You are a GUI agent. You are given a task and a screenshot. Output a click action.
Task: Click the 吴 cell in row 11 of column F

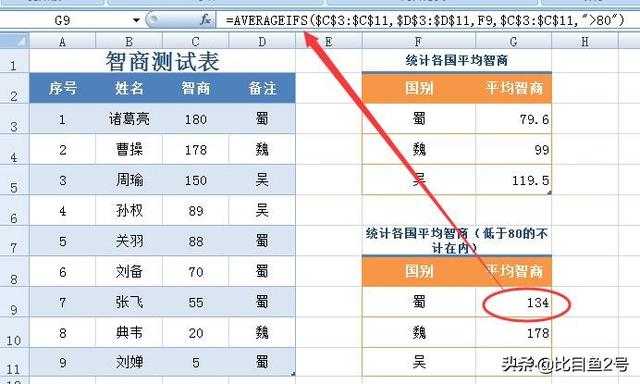[x=419, y=362]
